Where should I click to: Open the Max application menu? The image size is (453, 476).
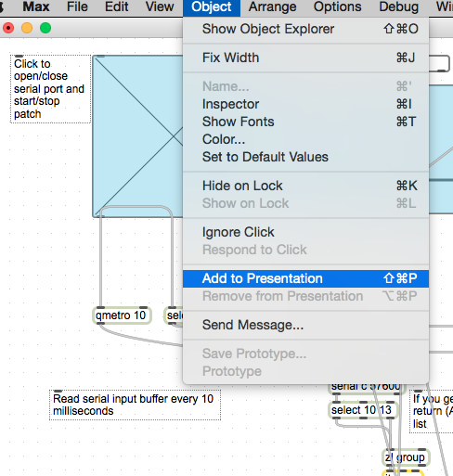coord(36,6)
